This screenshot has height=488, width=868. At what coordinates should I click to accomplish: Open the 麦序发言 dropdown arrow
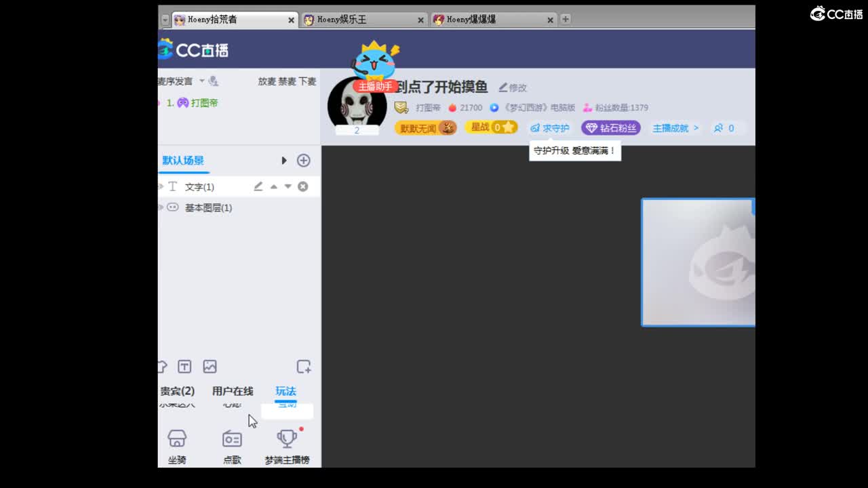(201, 81)
